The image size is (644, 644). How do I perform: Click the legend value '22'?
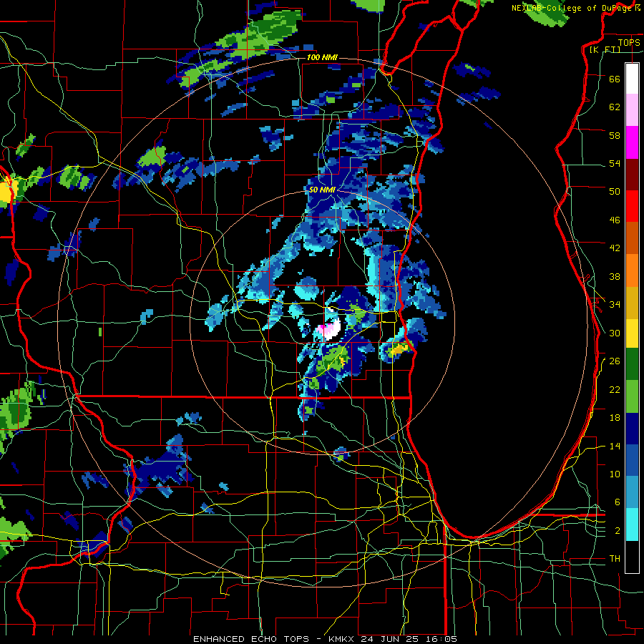[615, 389]
